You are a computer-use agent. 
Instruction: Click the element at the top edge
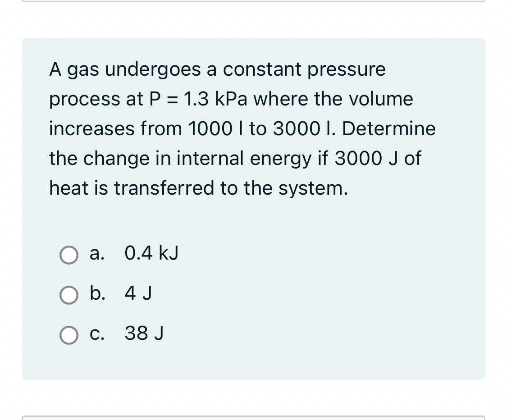pyautogui.click(x=253, y=2)
